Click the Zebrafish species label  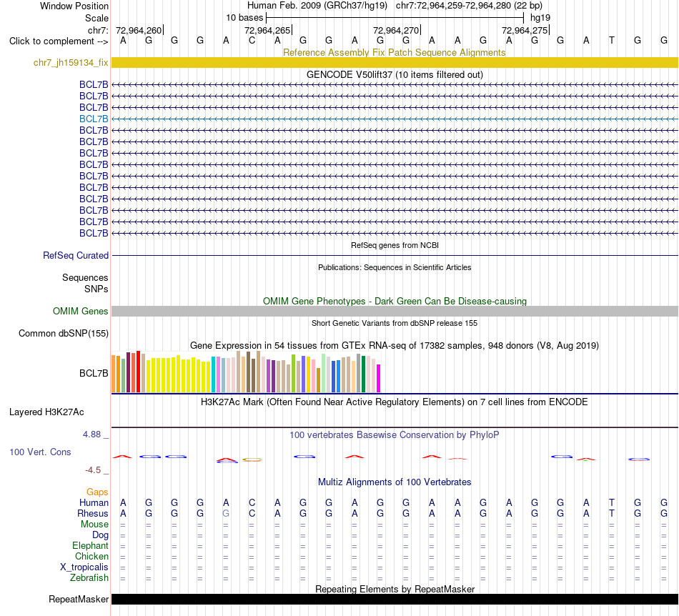tap(89, 577)
